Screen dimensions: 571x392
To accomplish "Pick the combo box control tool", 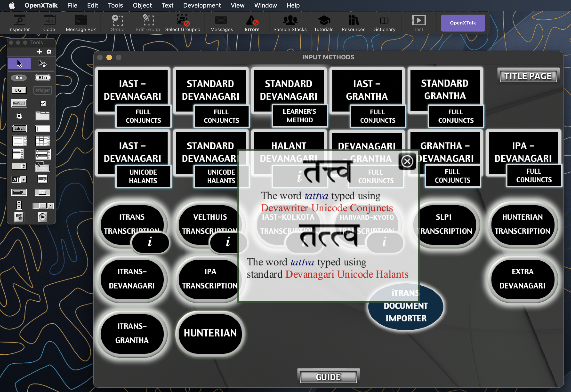I will (x=19, y=179).
